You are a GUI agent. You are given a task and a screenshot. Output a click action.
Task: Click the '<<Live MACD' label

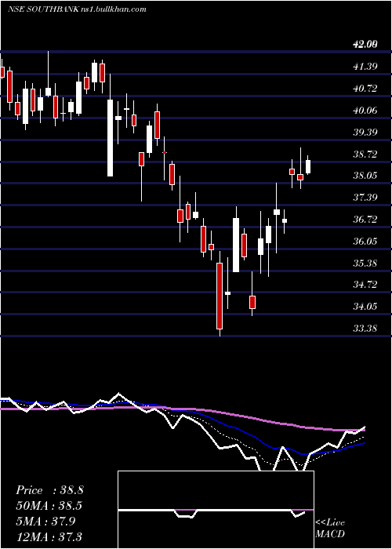coord(330,528)
